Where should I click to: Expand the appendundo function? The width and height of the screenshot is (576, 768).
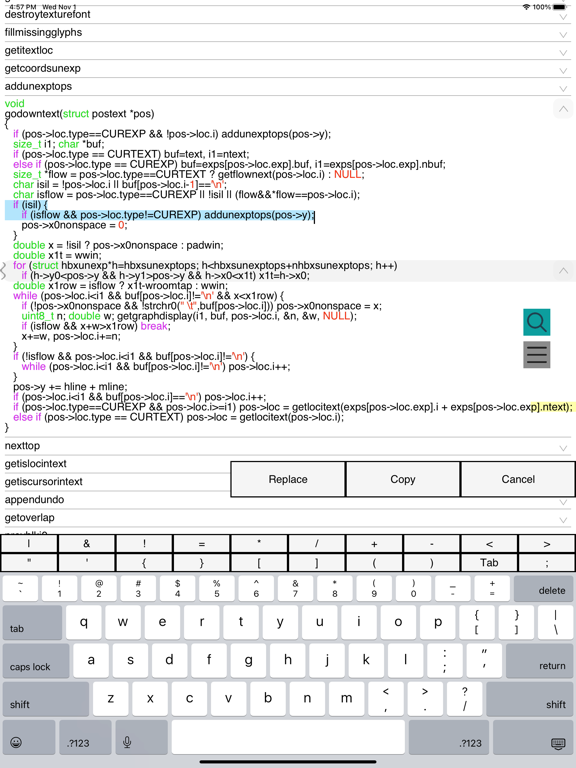[563, 502]
